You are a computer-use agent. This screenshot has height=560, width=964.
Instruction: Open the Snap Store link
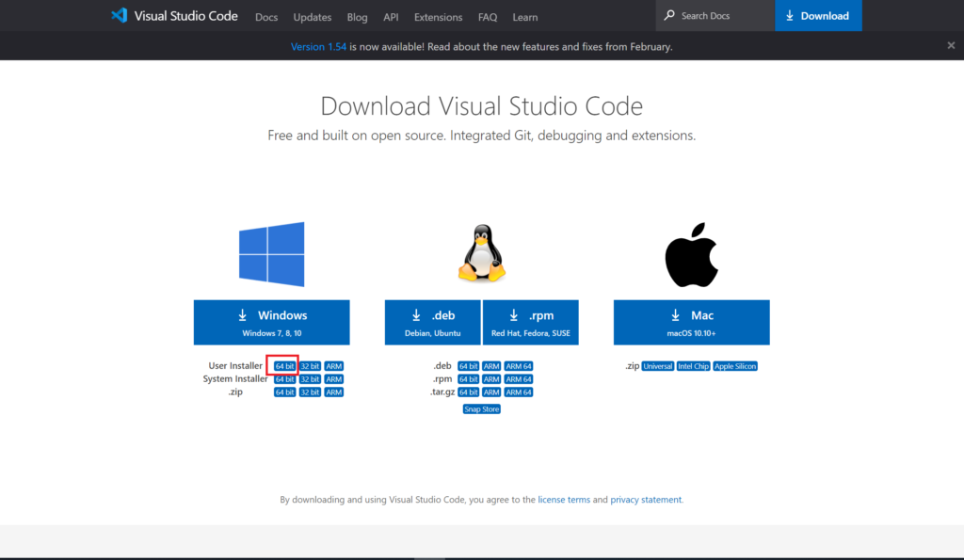pyautogui.click(x=481, y=409)
